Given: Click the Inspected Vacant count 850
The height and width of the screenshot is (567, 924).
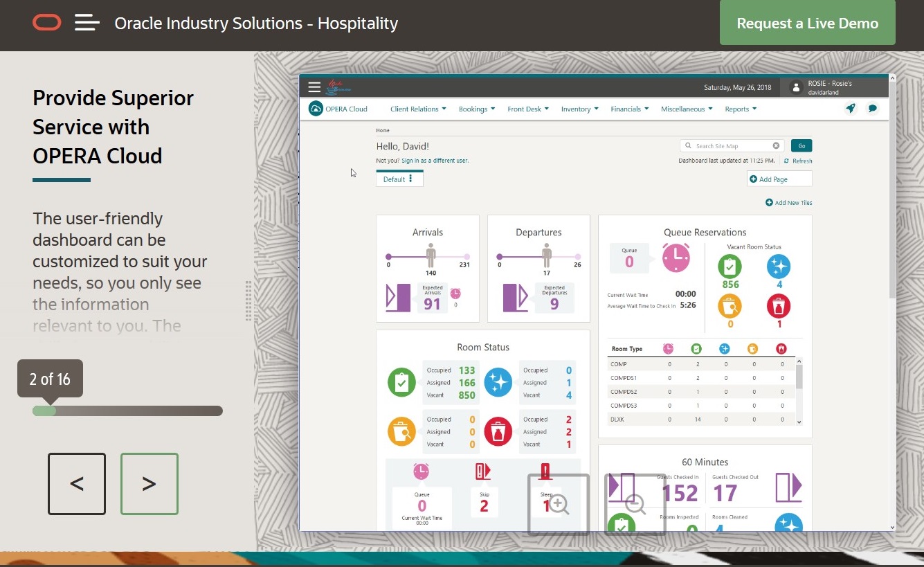Looking at the screenshot, I should 467,395.
